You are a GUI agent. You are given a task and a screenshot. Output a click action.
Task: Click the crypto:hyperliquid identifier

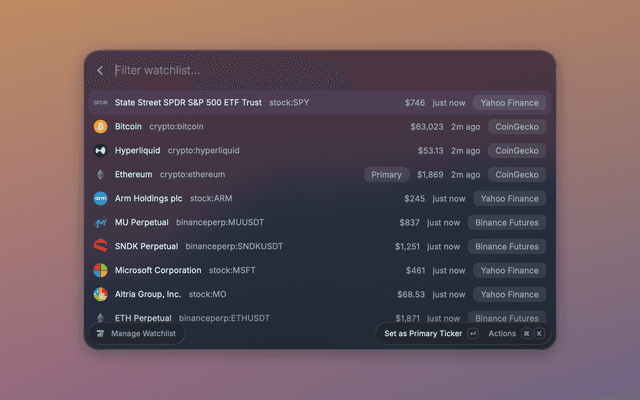click(204, 151)
